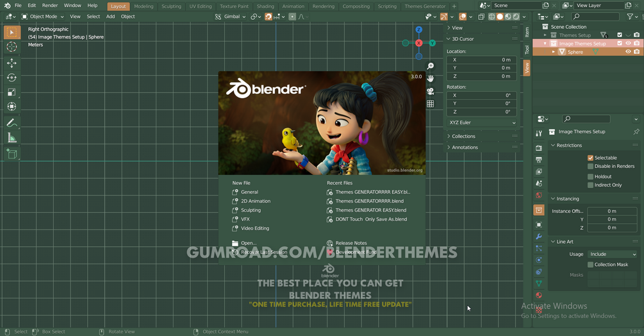Click the outliner filter funnel icon
This screenshot has width=644, height=336.
(630, 17)
